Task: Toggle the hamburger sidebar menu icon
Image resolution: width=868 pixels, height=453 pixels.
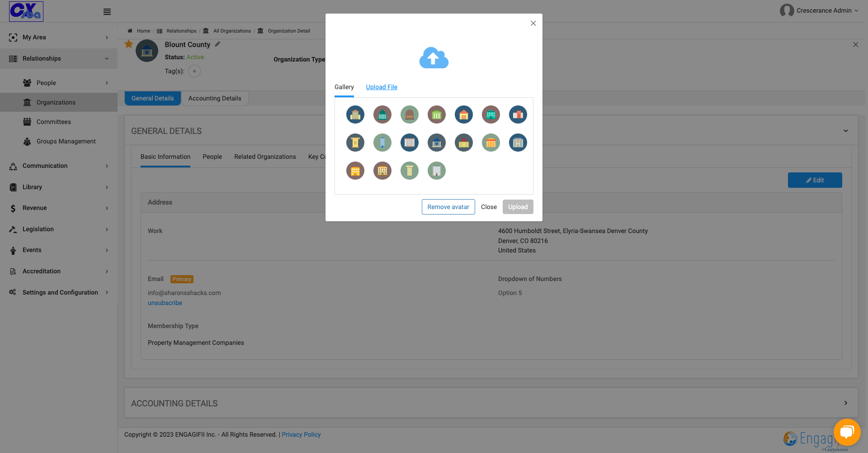Action: pos(107,12)
